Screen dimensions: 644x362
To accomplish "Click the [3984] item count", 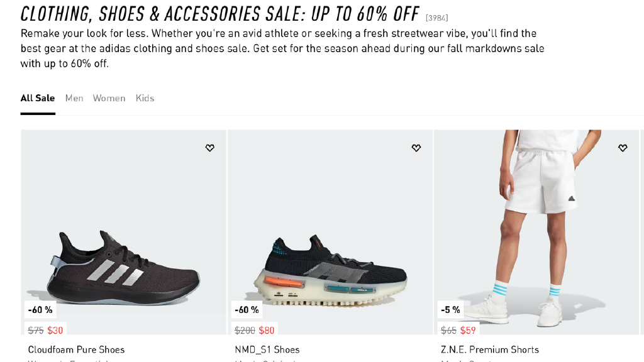I will click(x=437, y=18).
